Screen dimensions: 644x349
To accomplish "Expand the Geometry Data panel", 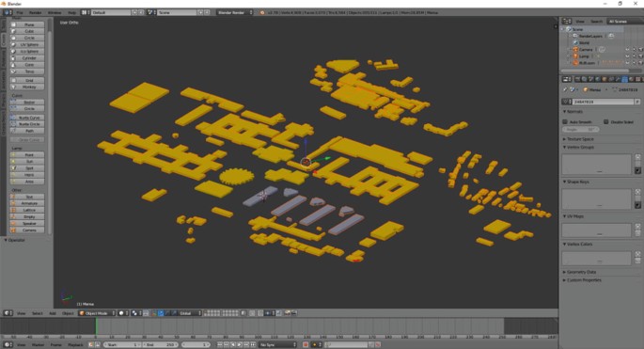I will coord(581,272).
